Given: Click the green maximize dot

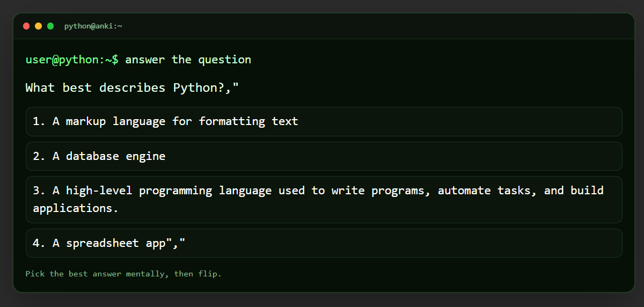Looking at the screenshot, I should pyautogui.click(x=50, y=26).
